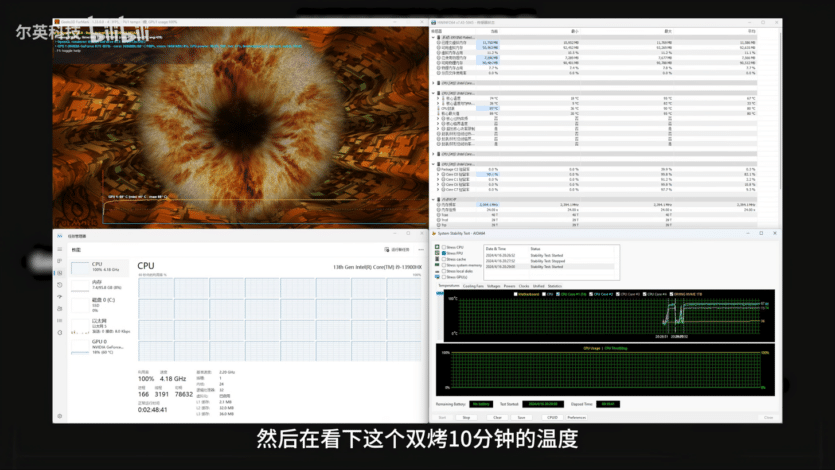Enable Stress local disks checkbox
This screenshot has width=835, height=470.
point(444,271)
